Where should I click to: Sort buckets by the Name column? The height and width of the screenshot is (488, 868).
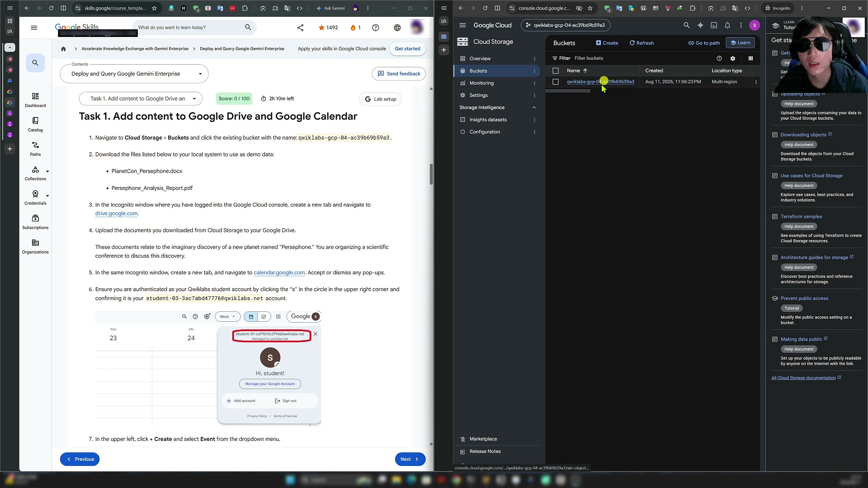(577, 71)
